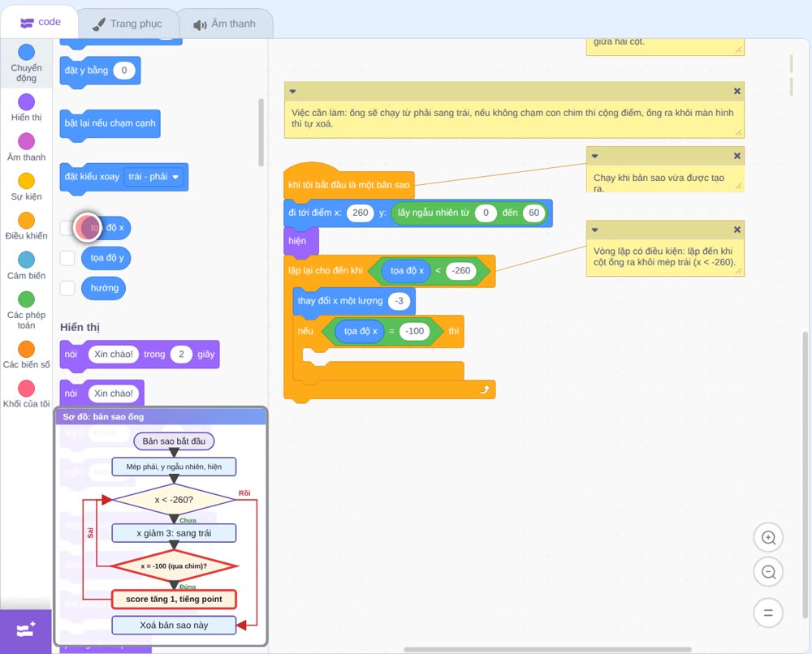Toggle the 'tọa độ x' reporter checkbox
This screenshot has width=812, height=654.
tap(67, 228)
